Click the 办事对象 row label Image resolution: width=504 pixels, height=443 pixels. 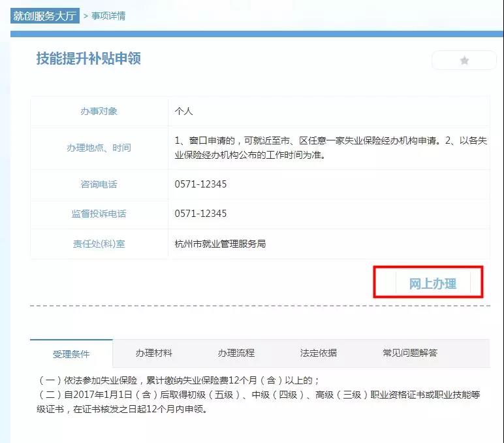[x=99, y=111]
